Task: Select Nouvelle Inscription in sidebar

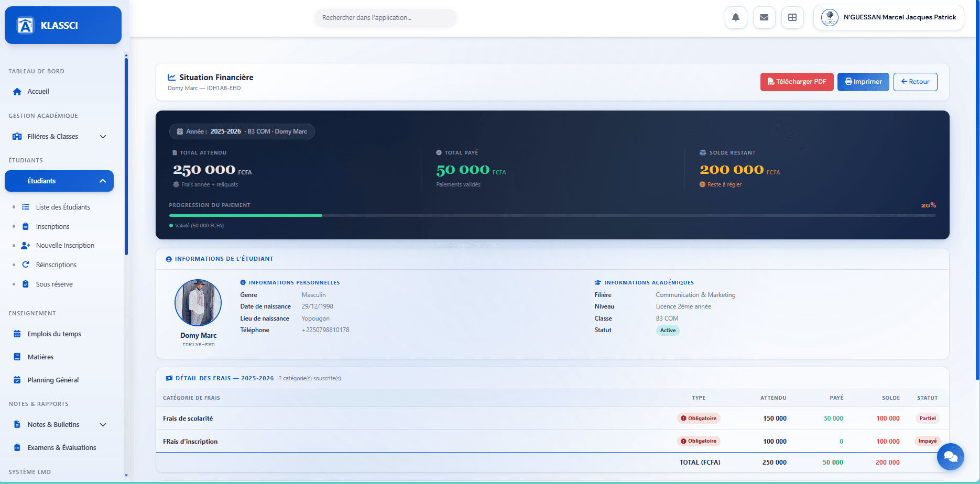Action: point(65,246)
